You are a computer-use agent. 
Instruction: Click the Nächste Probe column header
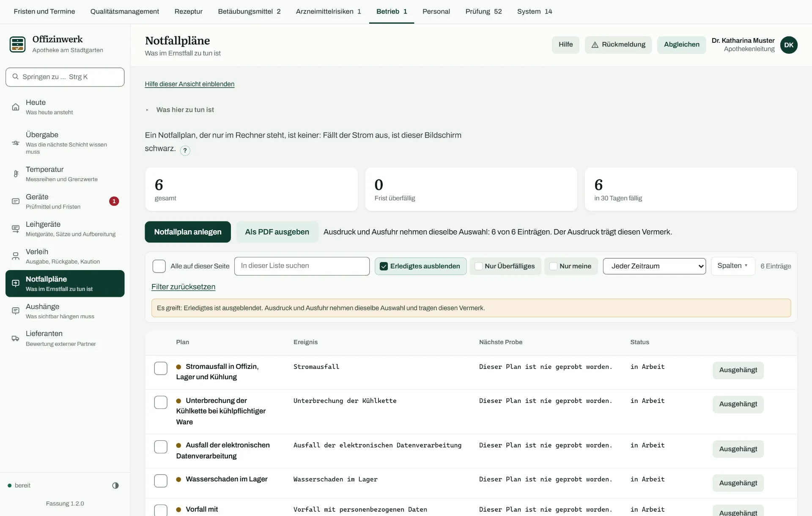[x=500, y=342]
